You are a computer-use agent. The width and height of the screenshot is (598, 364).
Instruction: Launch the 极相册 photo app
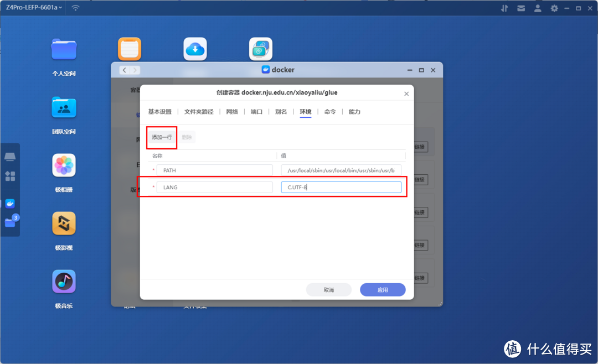click(x=64, y=165)
